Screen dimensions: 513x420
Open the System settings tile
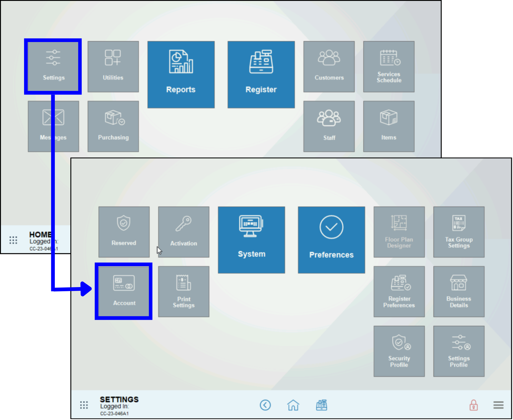click(x=251, y=240)
